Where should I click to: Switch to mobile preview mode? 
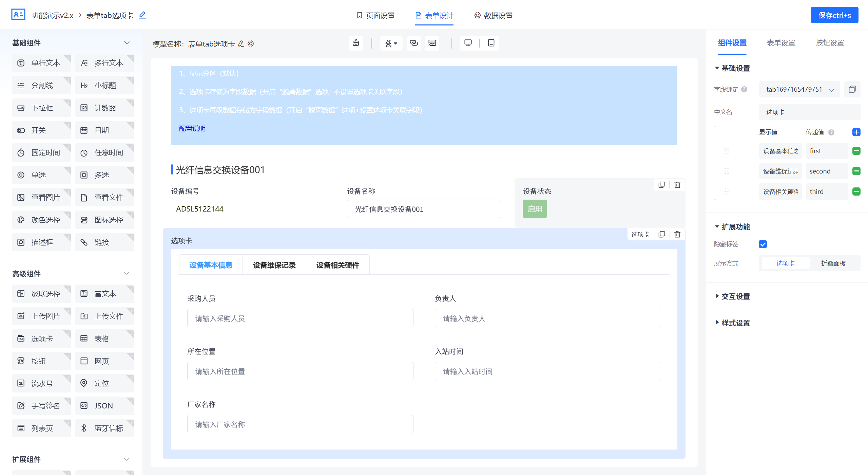(x=491, y=43)
